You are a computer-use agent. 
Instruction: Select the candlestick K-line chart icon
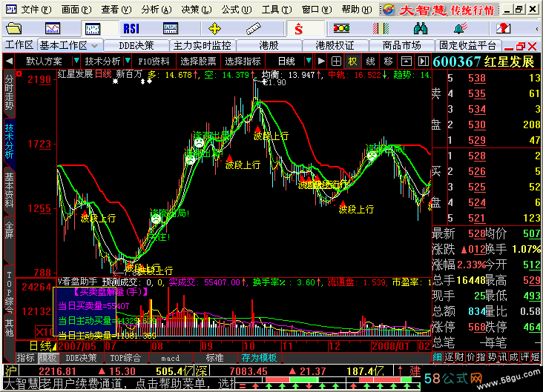coord(93,28)
